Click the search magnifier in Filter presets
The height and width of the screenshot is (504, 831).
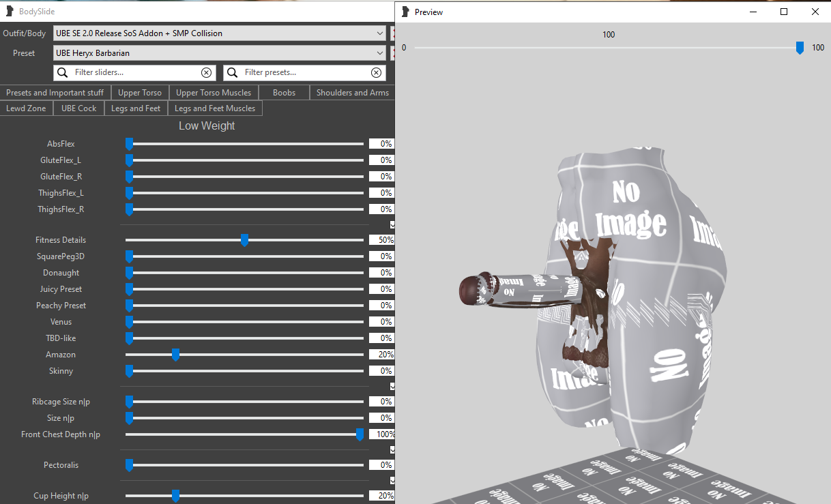[232, 72]
